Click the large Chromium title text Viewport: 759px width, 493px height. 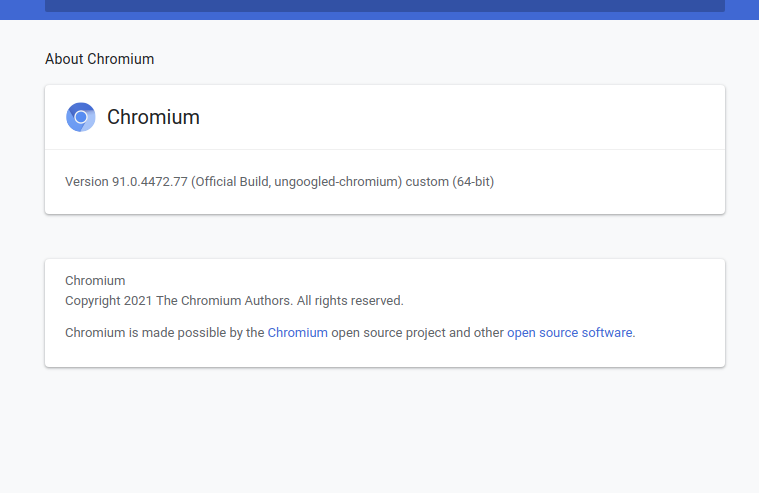153,117
